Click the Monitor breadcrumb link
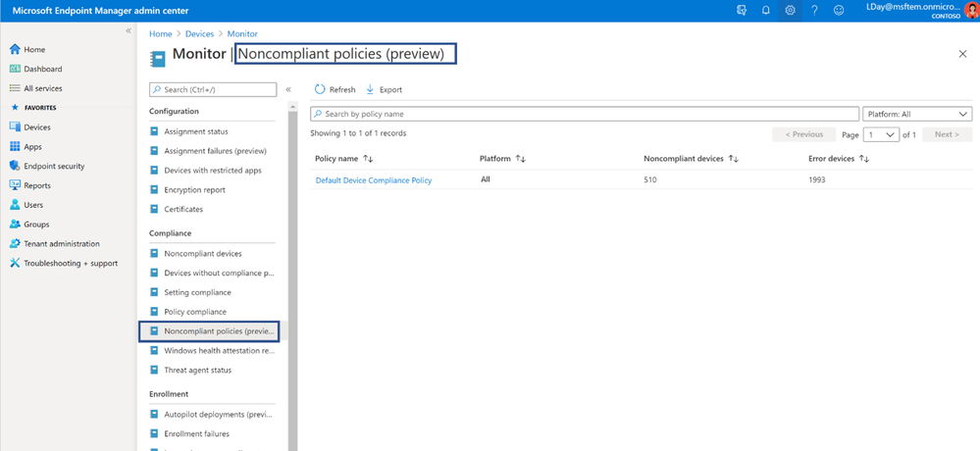The width and height of the screenshot is (980, 451). coord(242,33)
